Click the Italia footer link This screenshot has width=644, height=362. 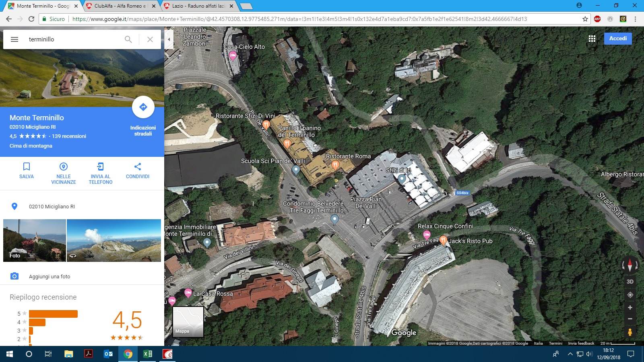[x=538, y=343]
